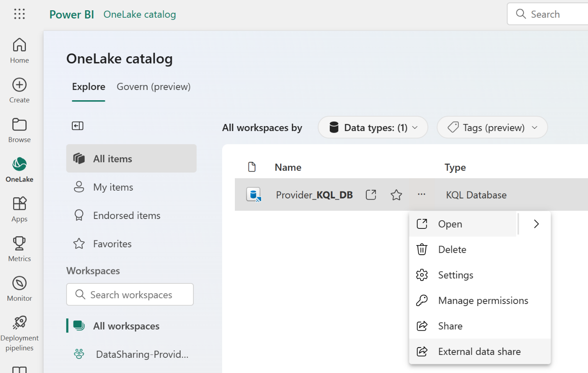Choose Settings from the context menu

(x=480, y=275)
